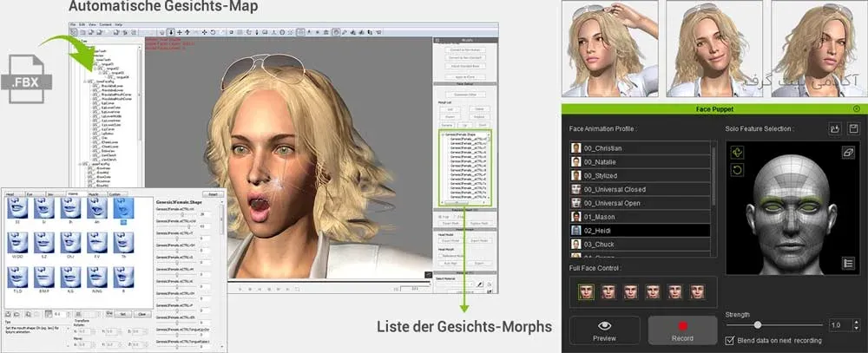Image resolution: width=868 pixels, height=353 pixels.
Task: Collapse the Genesis3Female.Shape morph list node
Action: click(443, 135)
